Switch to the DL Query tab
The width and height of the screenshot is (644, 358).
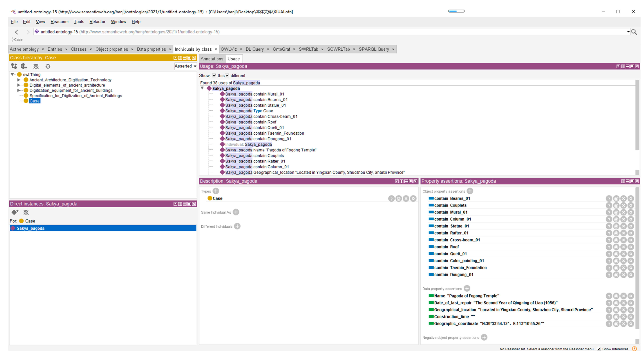(255, 49)
